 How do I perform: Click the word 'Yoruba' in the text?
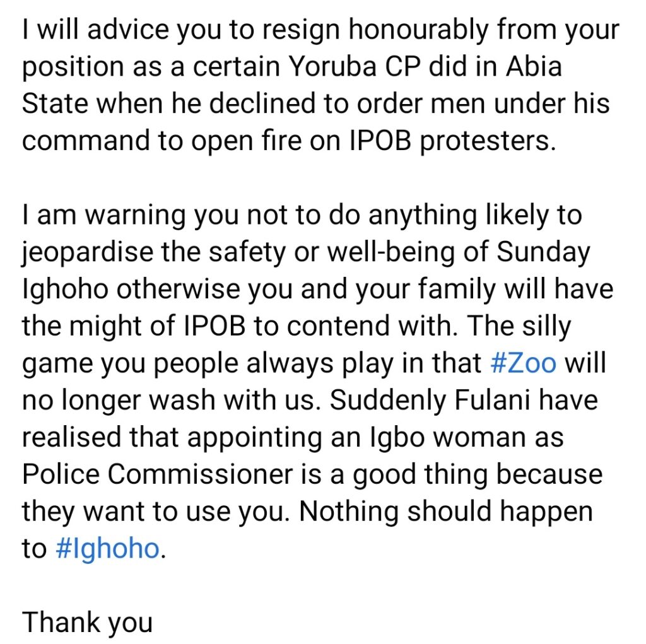[x=333, y=66]
